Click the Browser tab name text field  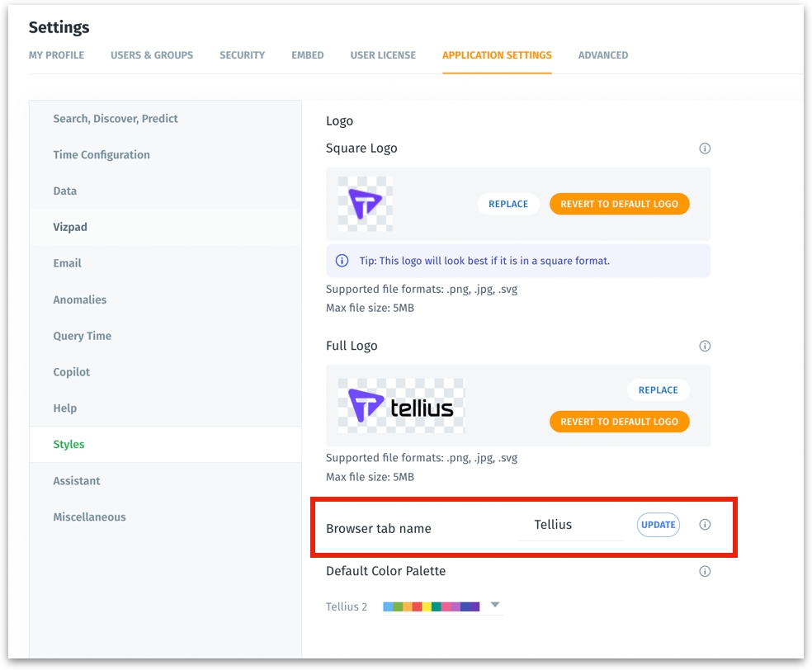click(570, 525)
